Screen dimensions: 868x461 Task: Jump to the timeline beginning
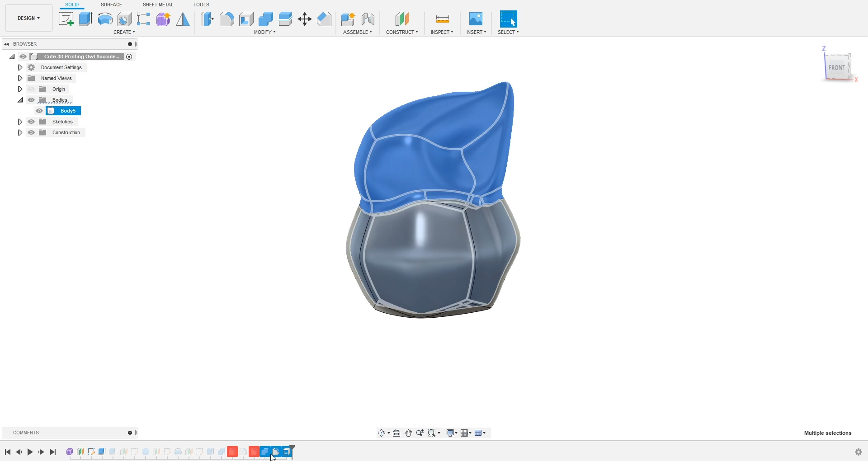click(8, 452)
